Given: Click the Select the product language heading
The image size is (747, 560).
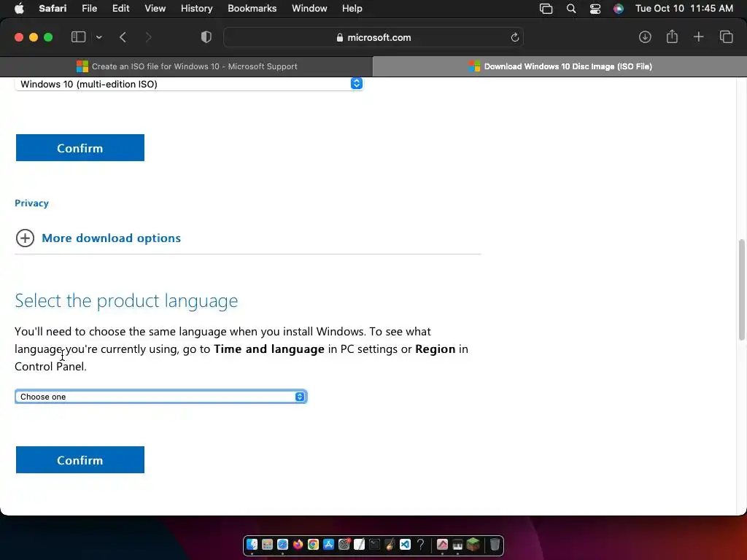Looking at the screenshot, I should click(x=126, y=300).
